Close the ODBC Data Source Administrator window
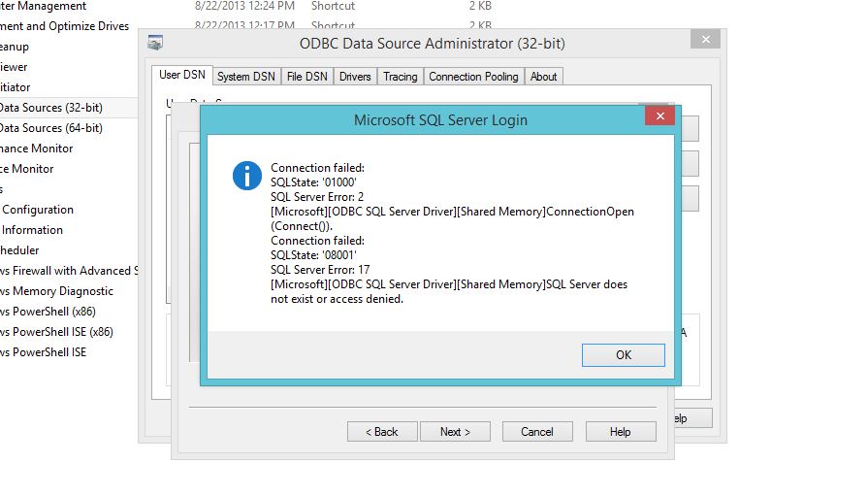Viewport: 868px width, 496px height. [705, 39]
